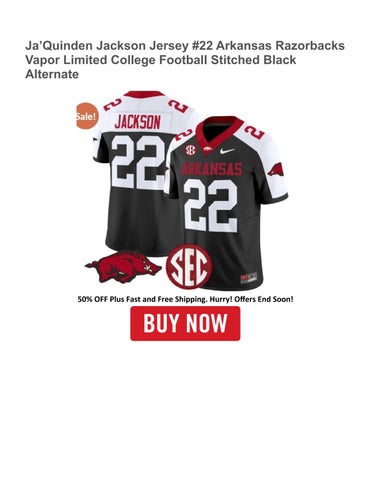The height and width of the screenshot is (480, 371).
Task: Click the large 22 on back jersey
Action: tap(138, 162)
